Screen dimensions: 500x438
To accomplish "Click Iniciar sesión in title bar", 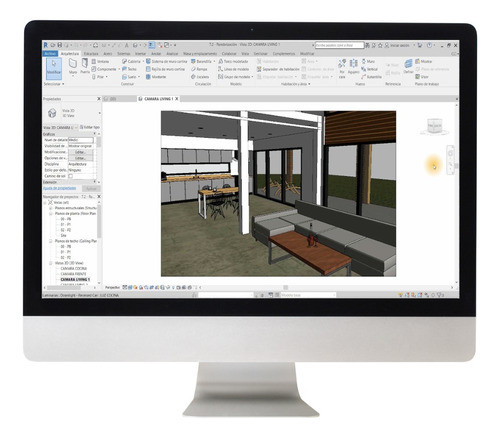I will coord(397,45).
